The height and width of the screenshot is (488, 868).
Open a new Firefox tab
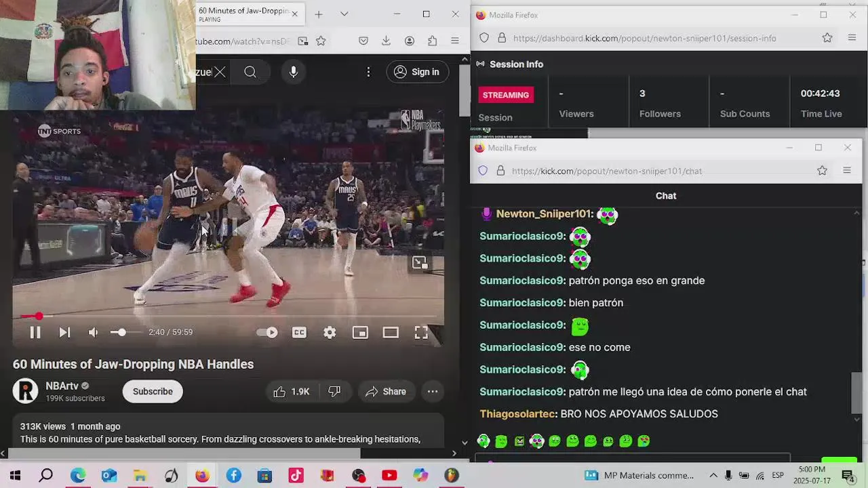coord(319,14)
